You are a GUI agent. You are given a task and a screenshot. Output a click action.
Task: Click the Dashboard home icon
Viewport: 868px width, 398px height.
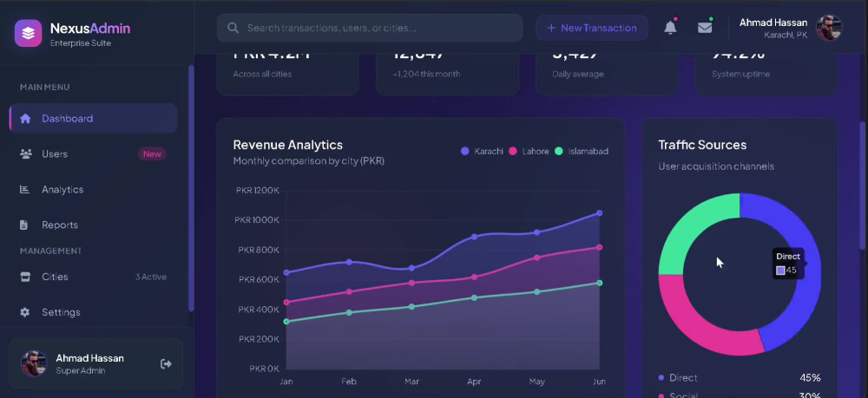coord(25,118)
